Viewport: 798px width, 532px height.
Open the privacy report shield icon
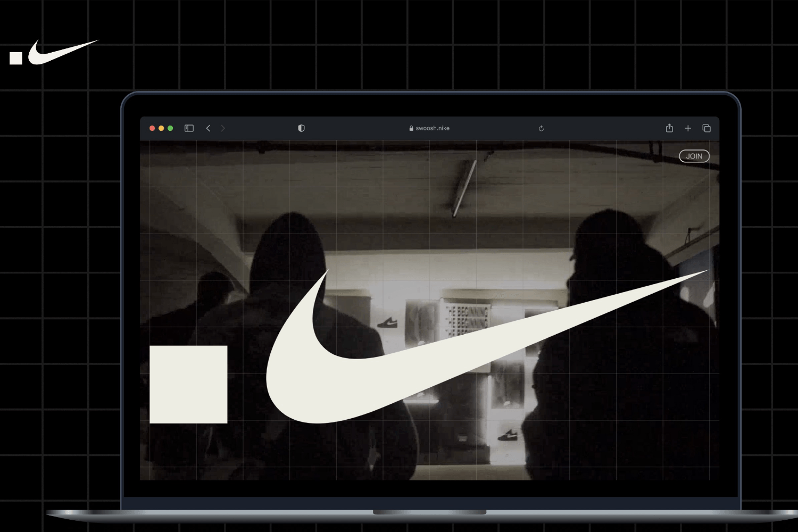click(301, 128)
